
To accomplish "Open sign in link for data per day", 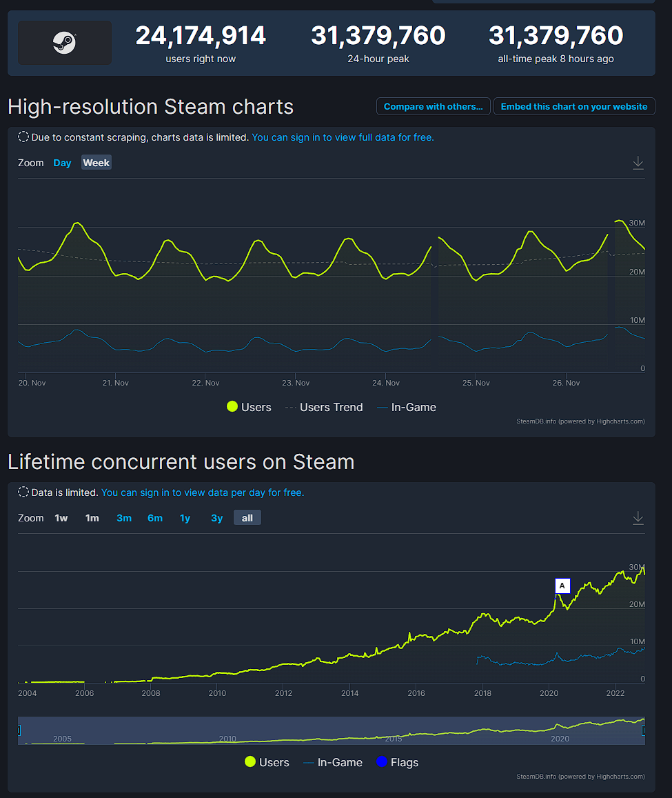I will pos(203,492).
